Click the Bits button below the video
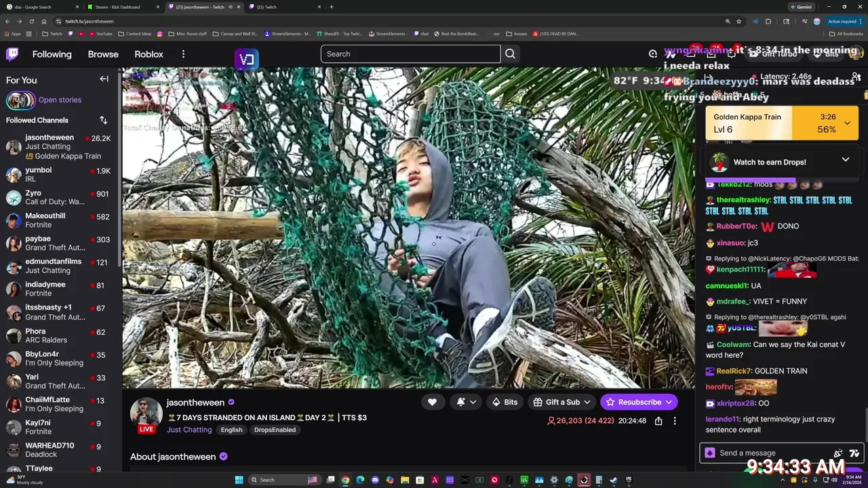Screen dimensions: 868x488 coord(505,402)
